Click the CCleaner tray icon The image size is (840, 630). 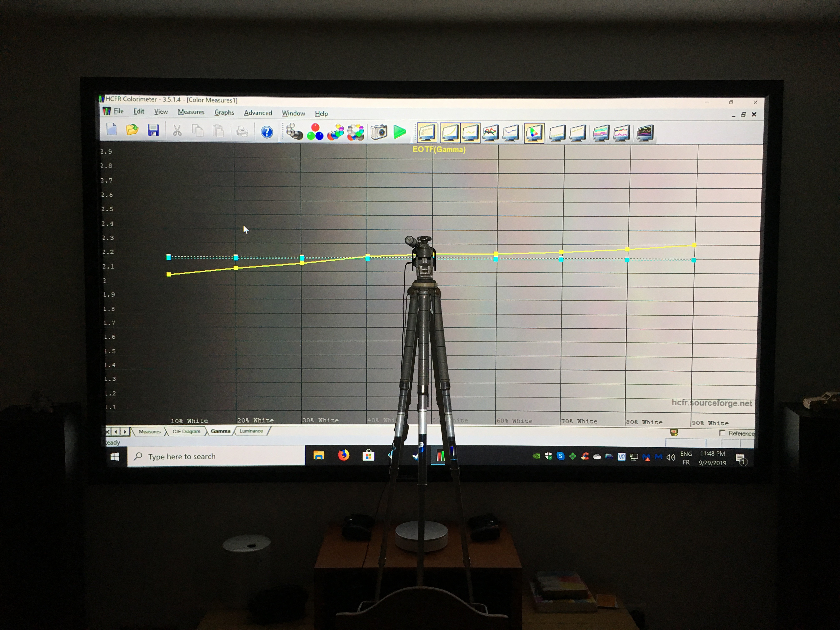coord(585,456)
